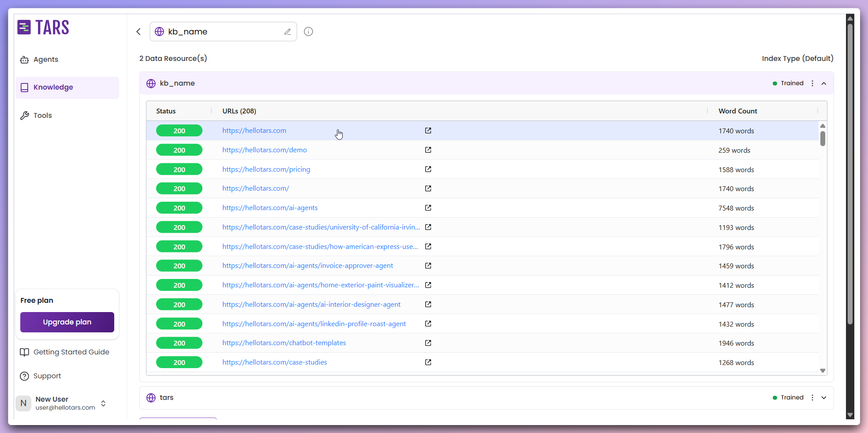Open the three-dot menu for tars resource
Viewport: 868px width, 433px height.
point(812,398)
